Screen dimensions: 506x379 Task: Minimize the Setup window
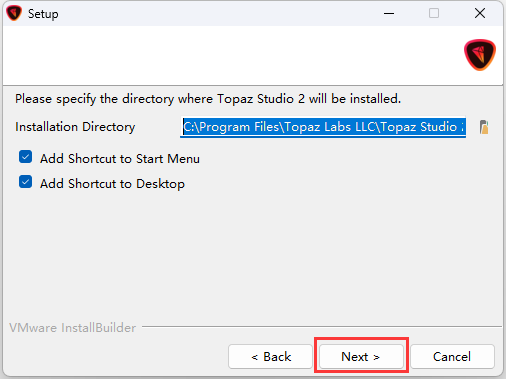pyautogui.click(x=389, y=14)
